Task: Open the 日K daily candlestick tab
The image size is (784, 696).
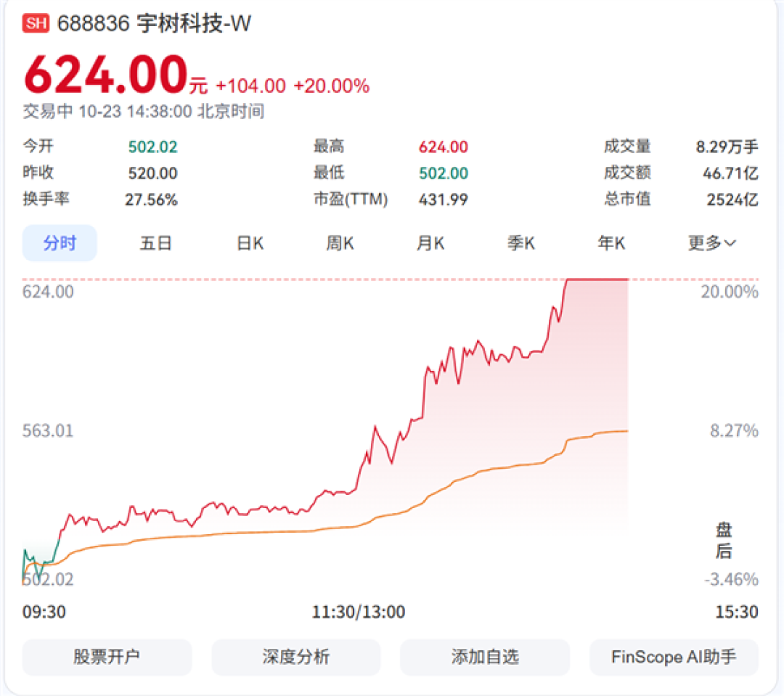Action: point(250,244)
